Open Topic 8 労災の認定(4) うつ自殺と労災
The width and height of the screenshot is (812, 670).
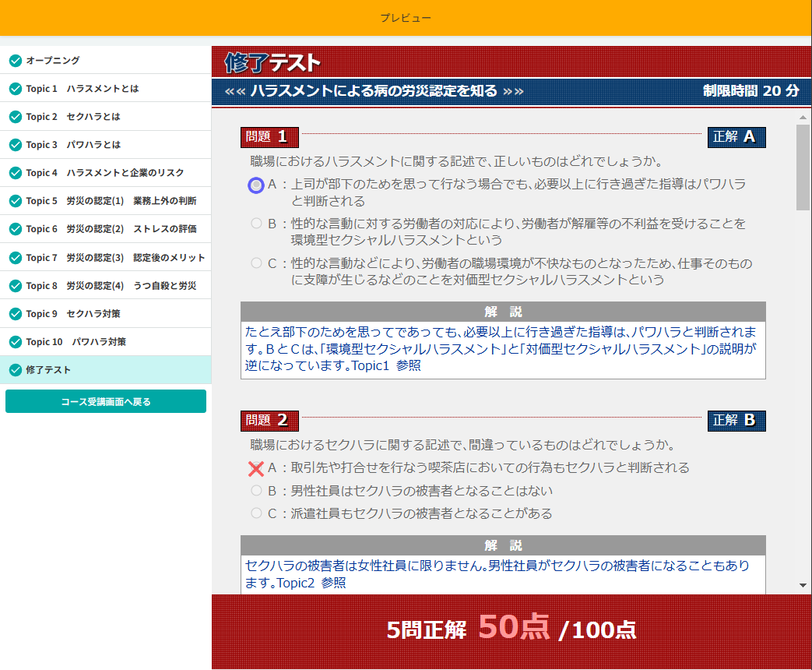click(x=106, y=285)
